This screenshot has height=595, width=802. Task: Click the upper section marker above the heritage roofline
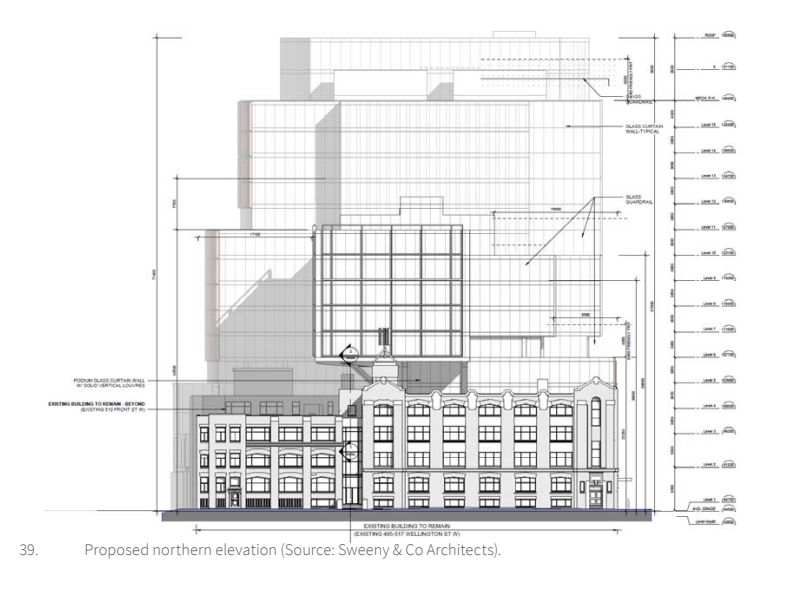coord(350,353)
